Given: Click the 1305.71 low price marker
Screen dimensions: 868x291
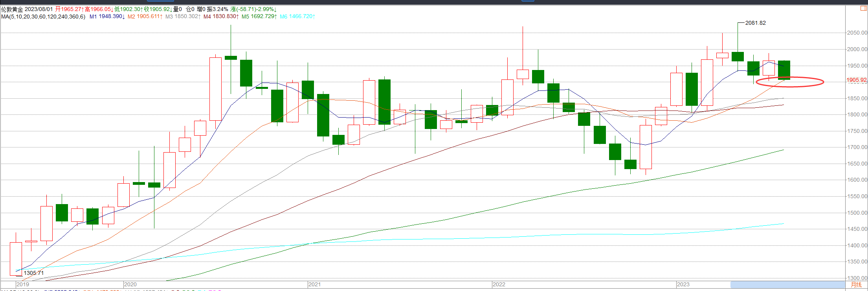Looking at the screenshot, I should (34, 273).
